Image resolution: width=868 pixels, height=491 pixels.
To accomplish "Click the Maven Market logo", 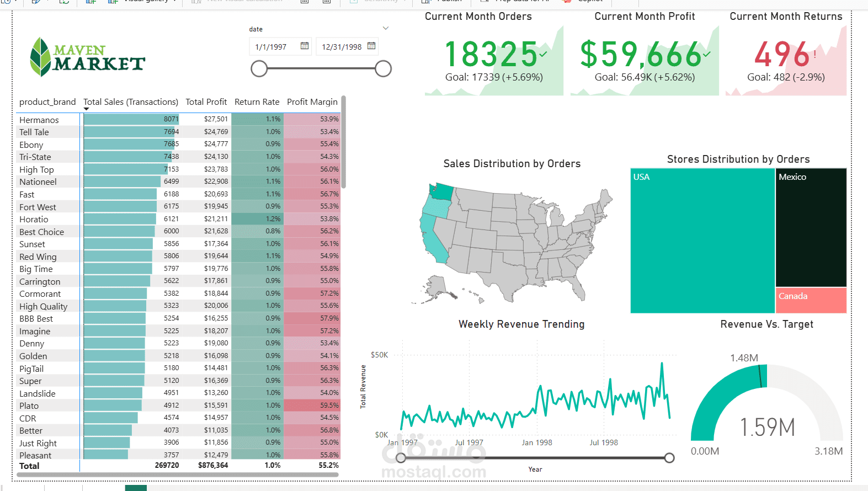I will (87, 57).
